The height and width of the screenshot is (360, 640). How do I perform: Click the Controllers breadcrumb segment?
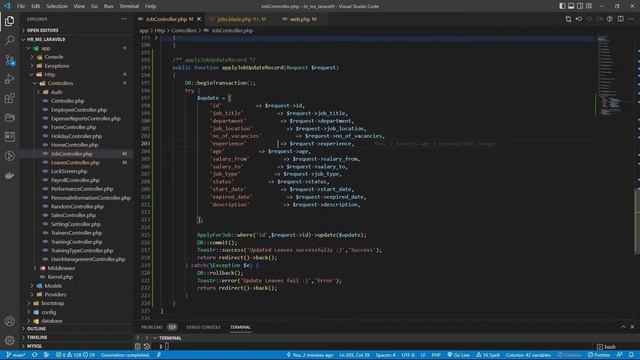[184, 31]
